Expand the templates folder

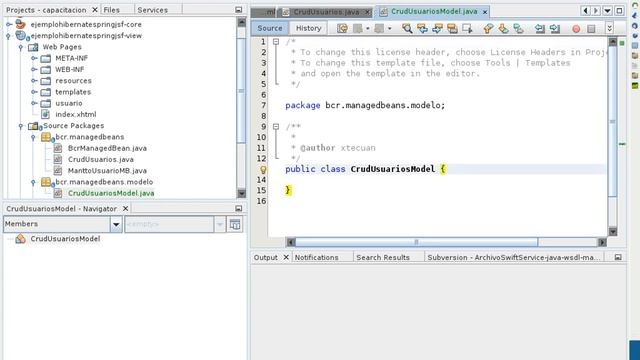click(x=34, y=92)
